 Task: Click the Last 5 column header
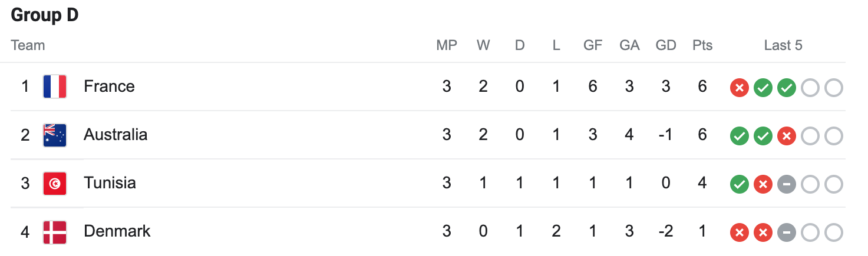pyautogui.click(x=783, y=45)
